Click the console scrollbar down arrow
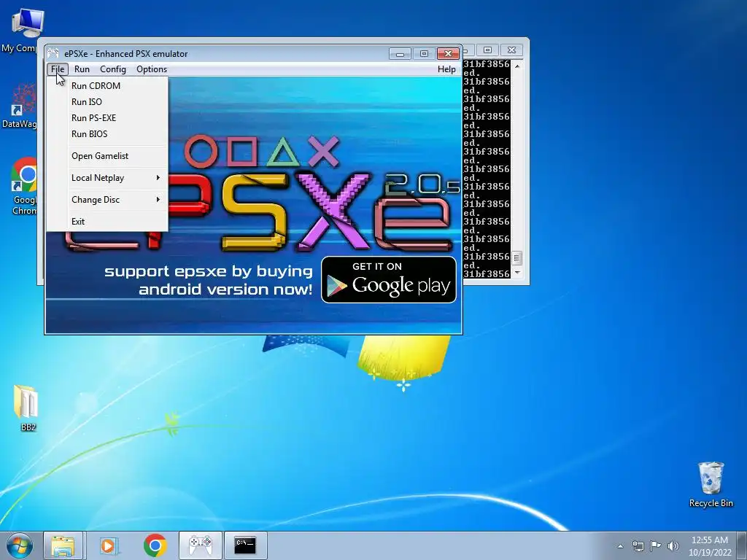747x560 pixels. tap(517, 273)
